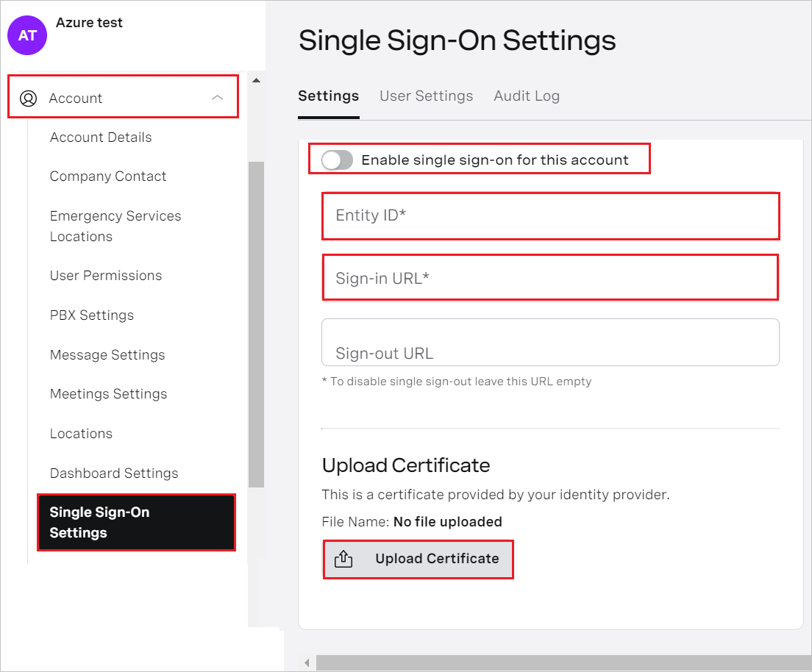Select User Permissions from the sidebar
Viewport: 812px width, 672px height.
pos(105,275)
